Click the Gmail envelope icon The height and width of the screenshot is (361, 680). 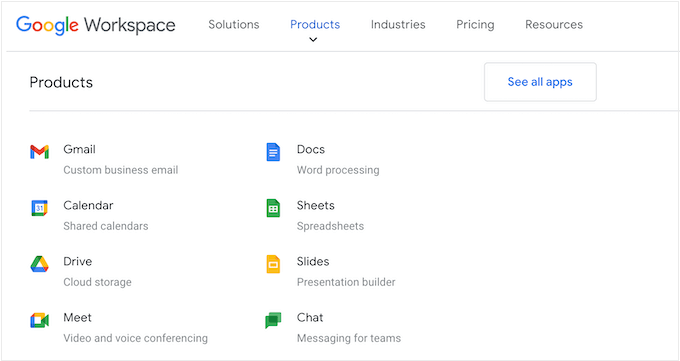[x=39, y=152]
